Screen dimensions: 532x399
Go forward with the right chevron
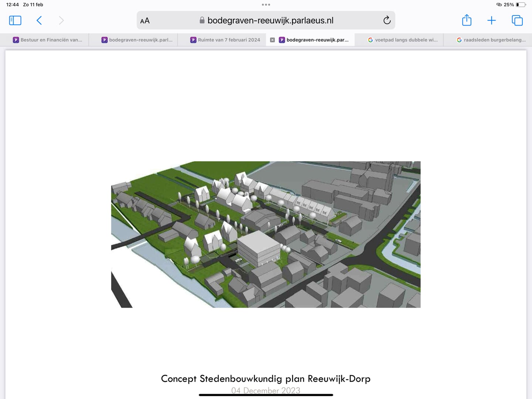pyautogui.click(x=61, y=20)
